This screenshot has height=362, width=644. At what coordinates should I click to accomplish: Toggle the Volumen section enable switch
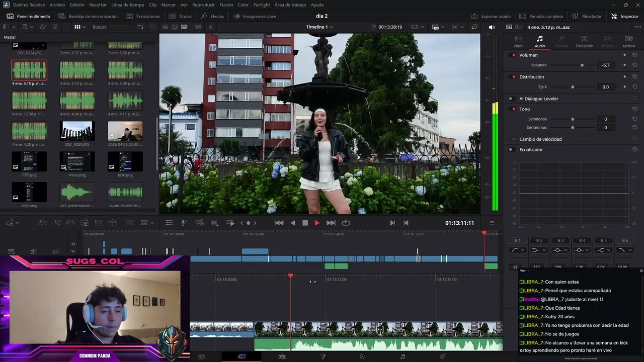pos(513,55)
